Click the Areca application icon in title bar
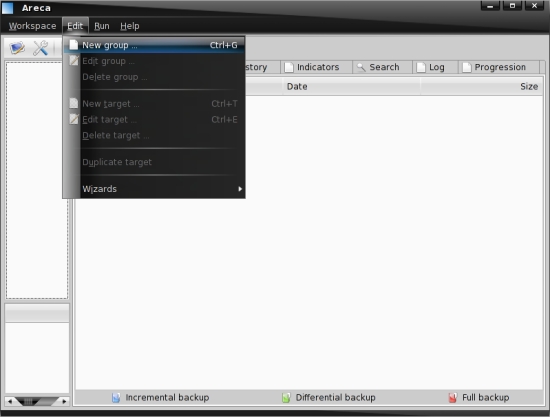 click(x=7, y=8)
